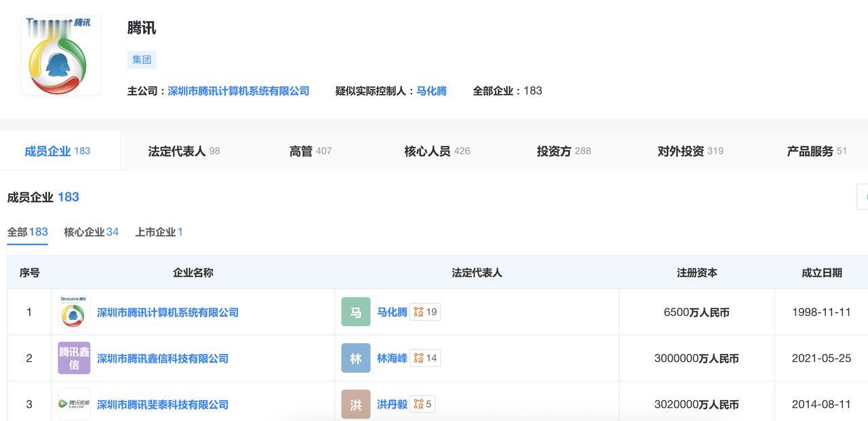Switch to 法定代表人 98 tab

tap(184, 151)
